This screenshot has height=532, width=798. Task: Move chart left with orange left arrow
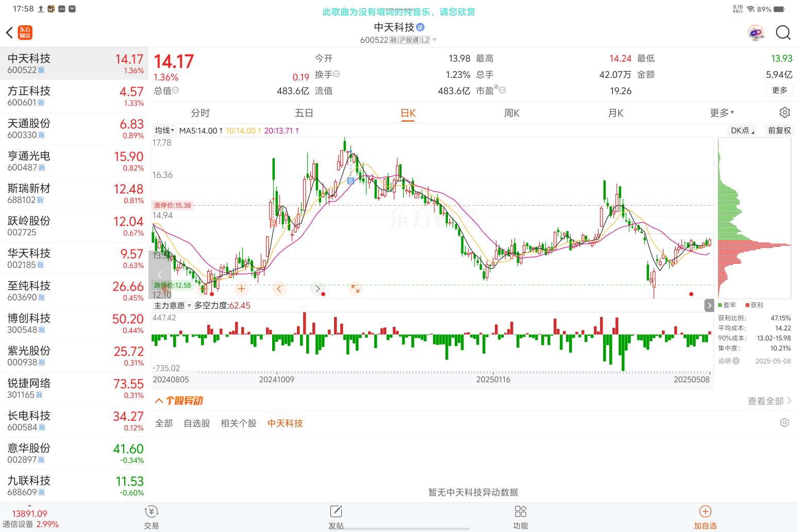click(279, 289)
